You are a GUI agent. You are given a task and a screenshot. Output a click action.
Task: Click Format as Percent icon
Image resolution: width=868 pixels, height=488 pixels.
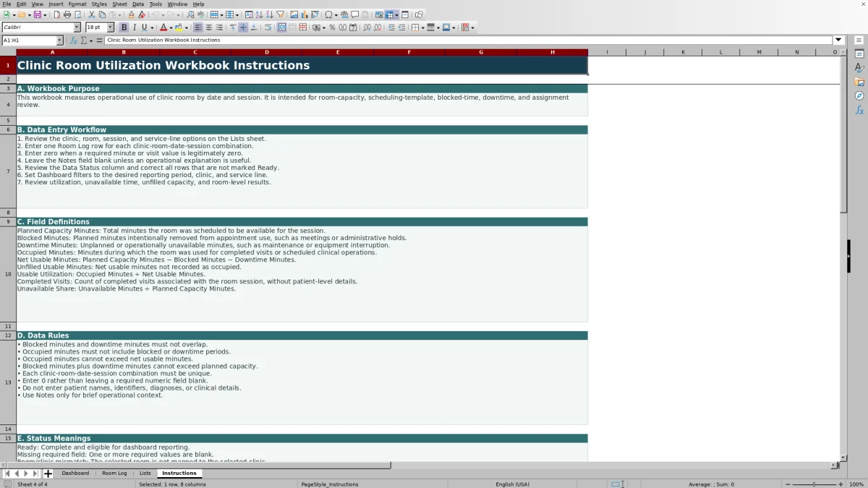point(332,27)
